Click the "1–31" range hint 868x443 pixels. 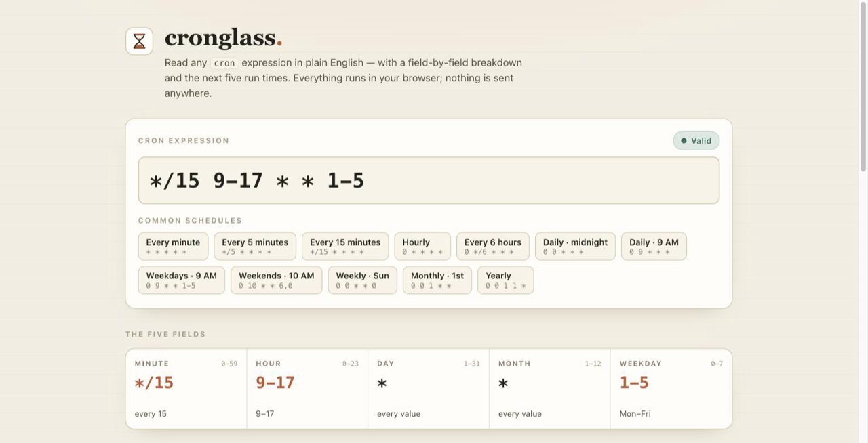tap(472, 364)
